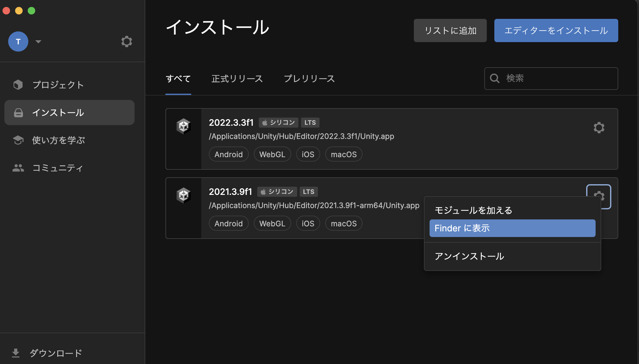Screen dimensions: 639x364
Task: Click the gear icon for 2022.3.3f1
Action: (599, 128)
